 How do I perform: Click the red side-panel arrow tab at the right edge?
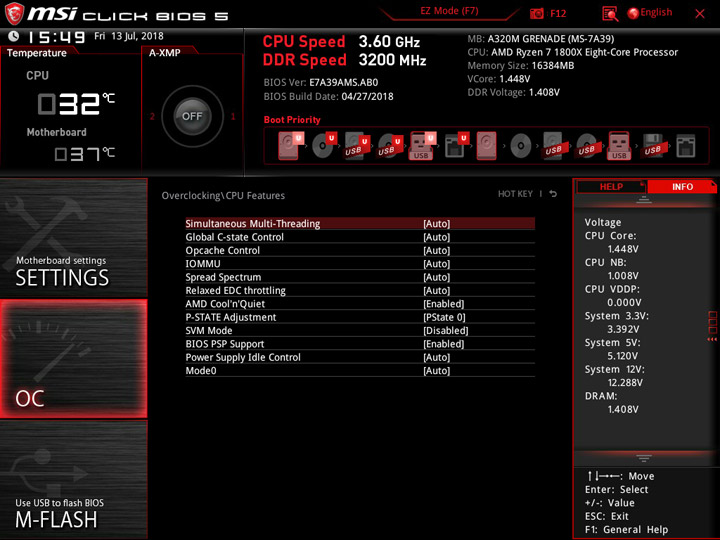click(712, 326)
